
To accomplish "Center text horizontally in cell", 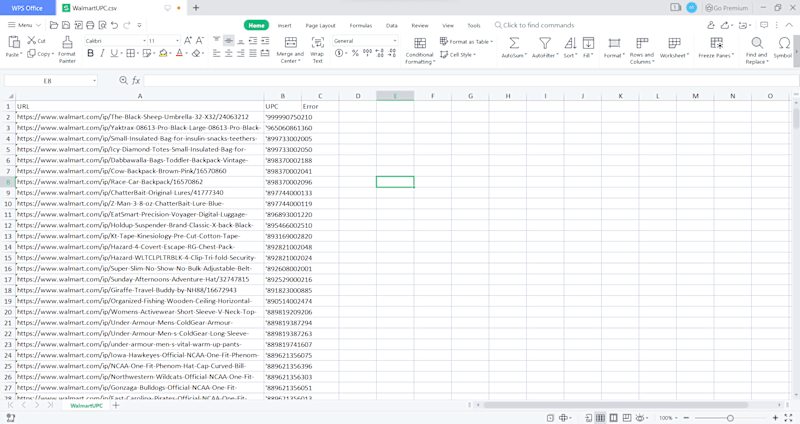I will tap(229, 53).
